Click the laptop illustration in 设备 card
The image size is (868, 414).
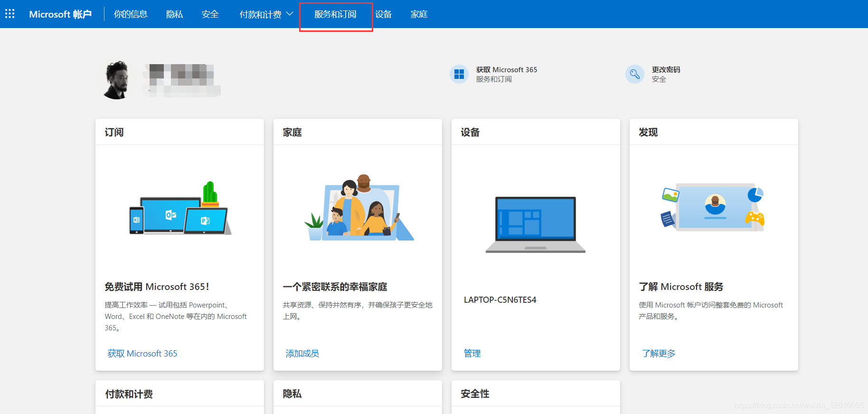(536, 224)
